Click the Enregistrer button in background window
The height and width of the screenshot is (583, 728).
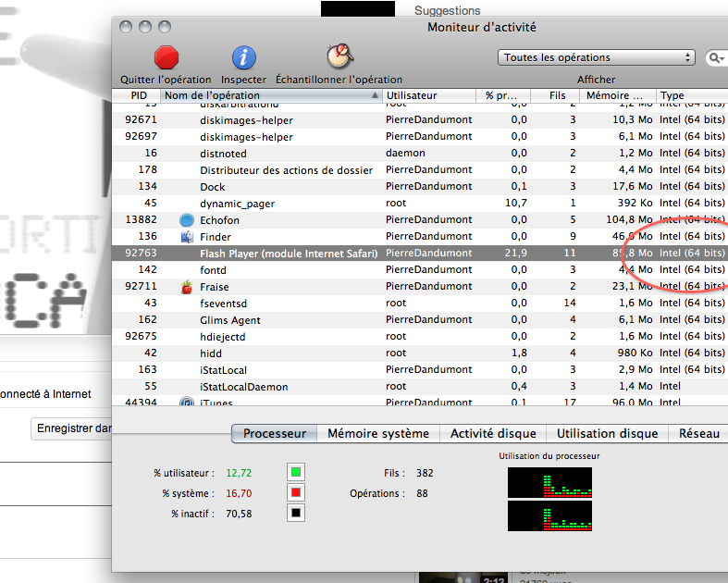(72, 429)
